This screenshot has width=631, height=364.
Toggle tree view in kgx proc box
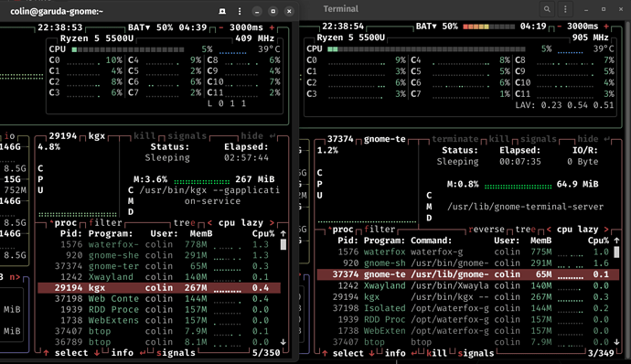click(x=185, y=223)
